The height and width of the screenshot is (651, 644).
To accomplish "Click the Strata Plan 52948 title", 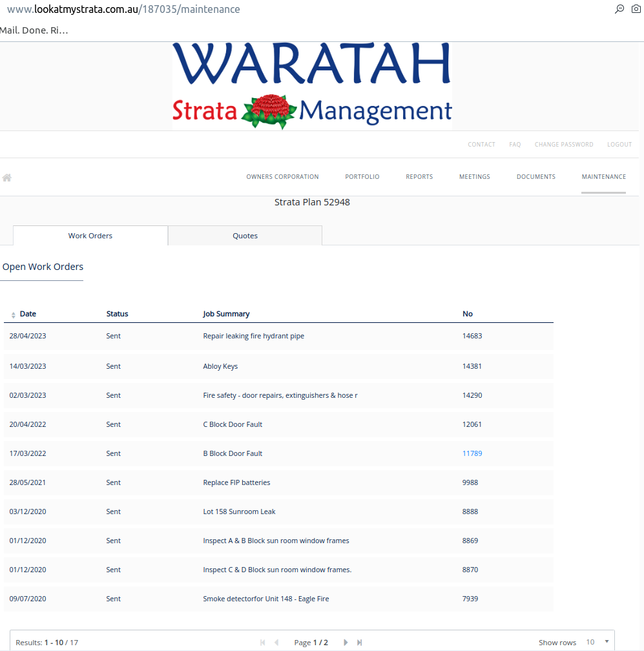I will pos(312,202).
